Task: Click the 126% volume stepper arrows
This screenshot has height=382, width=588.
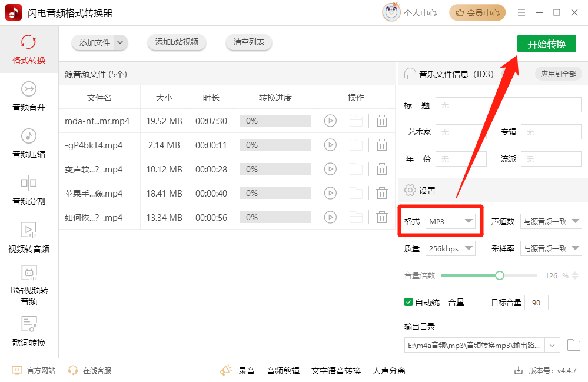Action: point(575,275)
